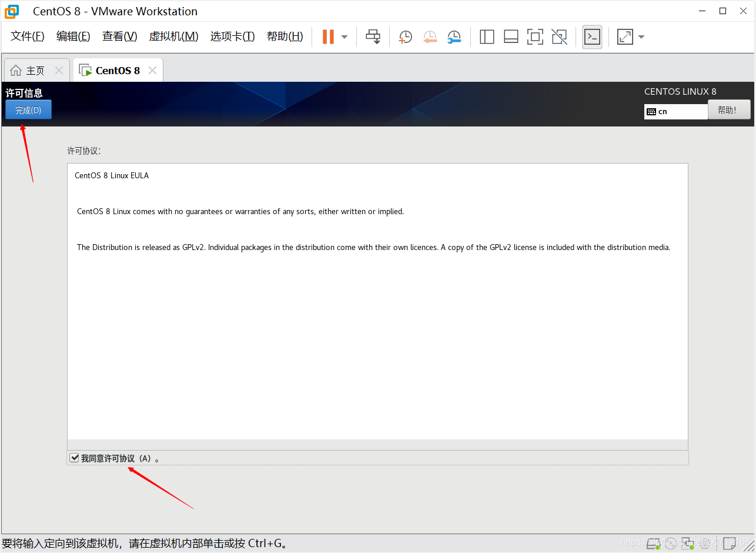Open the message log status icon
The image size is (756, 553).
point(730,544)
